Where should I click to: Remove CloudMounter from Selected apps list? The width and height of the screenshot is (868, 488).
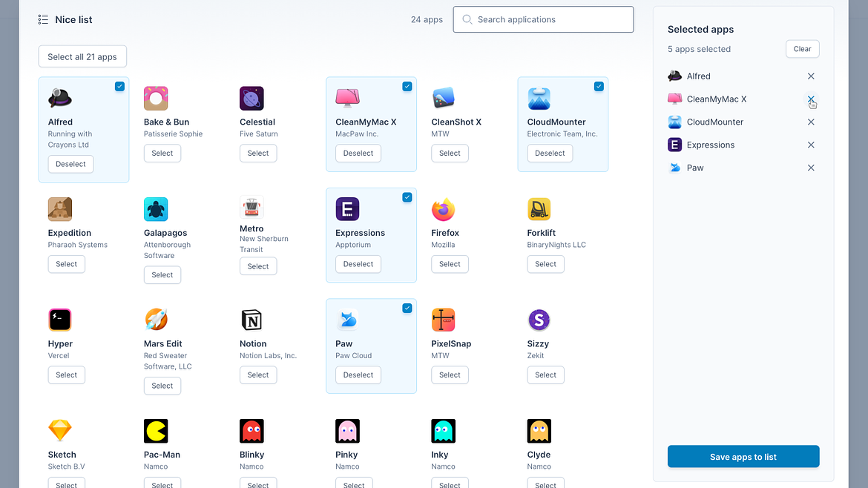pos(811,122)
